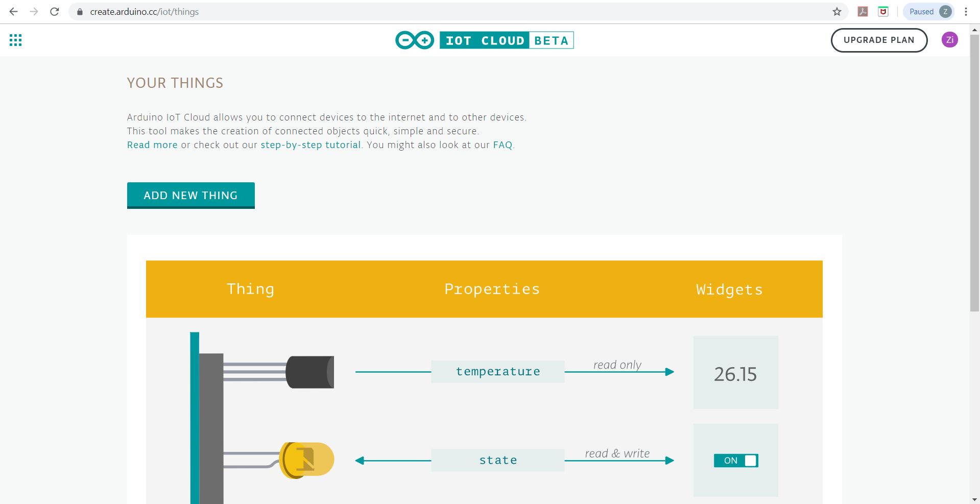Click the yellow LED illustration
Viewport: 980px width, 504px height.
(x=306, y=460)
